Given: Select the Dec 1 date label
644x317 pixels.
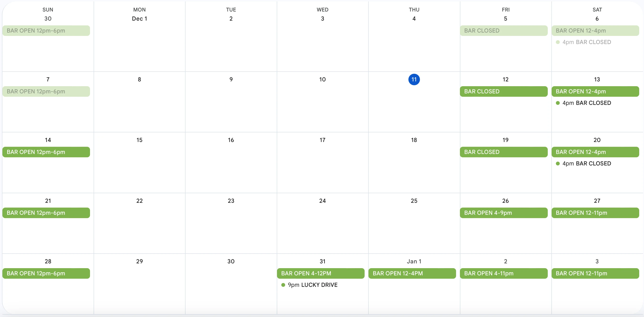Looking at the screenshot, I should [139, 19].
